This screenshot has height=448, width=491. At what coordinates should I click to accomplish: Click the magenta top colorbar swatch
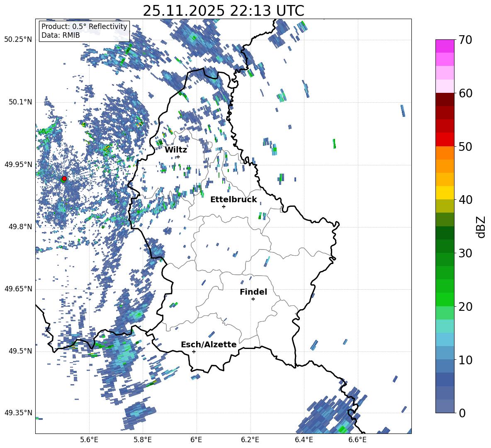point(445,46)
